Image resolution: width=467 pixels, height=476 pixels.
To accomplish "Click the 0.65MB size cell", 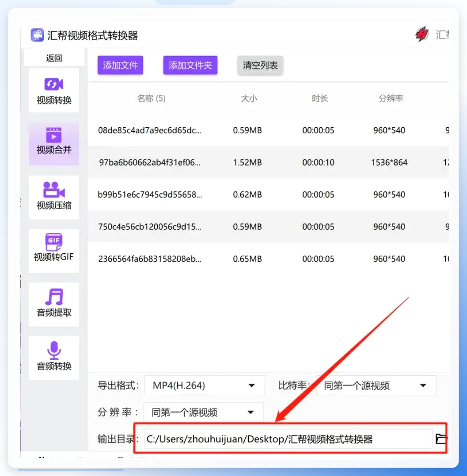I will 247,259.
